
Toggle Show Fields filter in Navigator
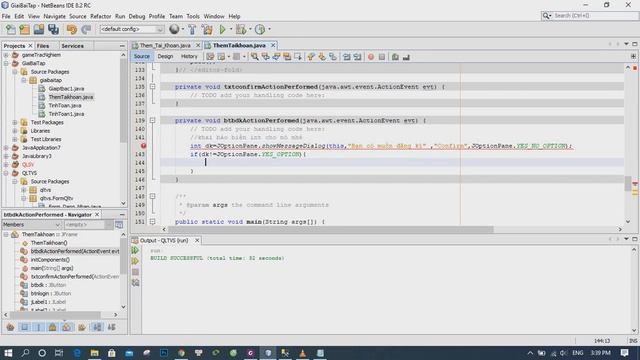pyautogui.click(x=24, y=327)
